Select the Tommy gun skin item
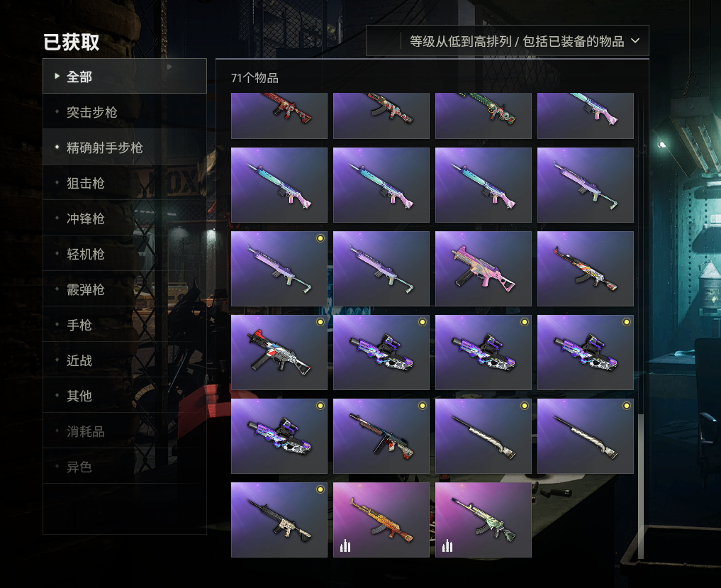The image size is (721, 588). coord(381,436)
